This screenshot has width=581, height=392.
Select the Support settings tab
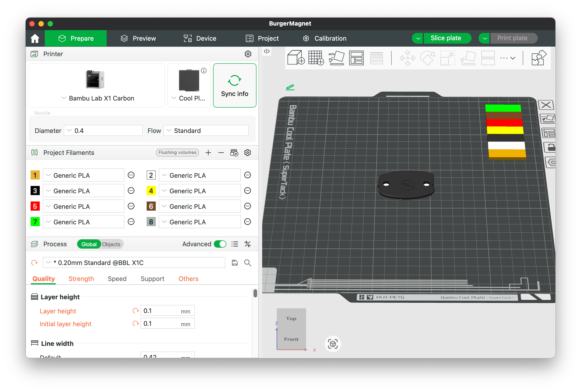(x=152, y=278)
